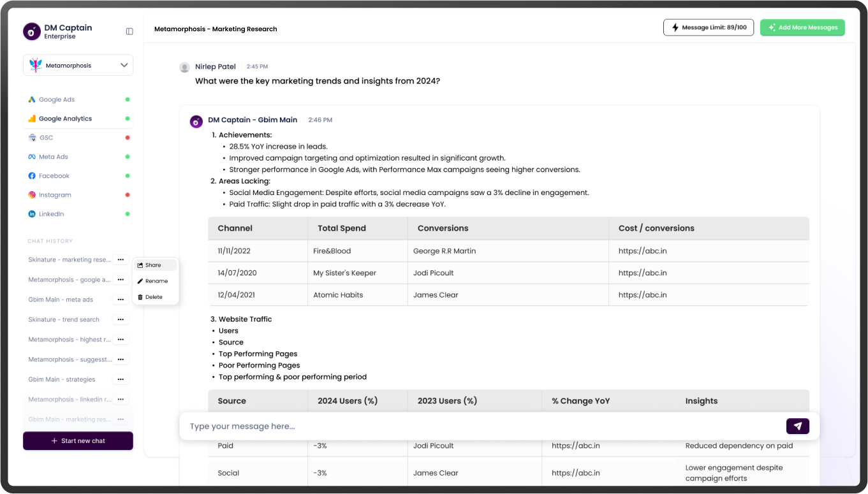
Task: Click the Reduced dependency on paid insight
Action: coord(739,446)
